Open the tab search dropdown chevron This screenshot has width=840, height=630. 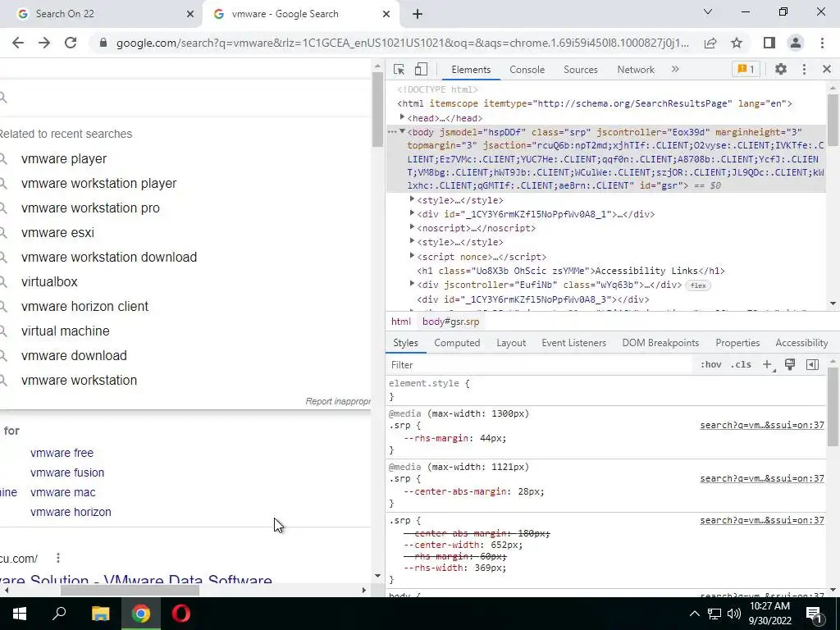pyautogui.click(x=708, y=11)
